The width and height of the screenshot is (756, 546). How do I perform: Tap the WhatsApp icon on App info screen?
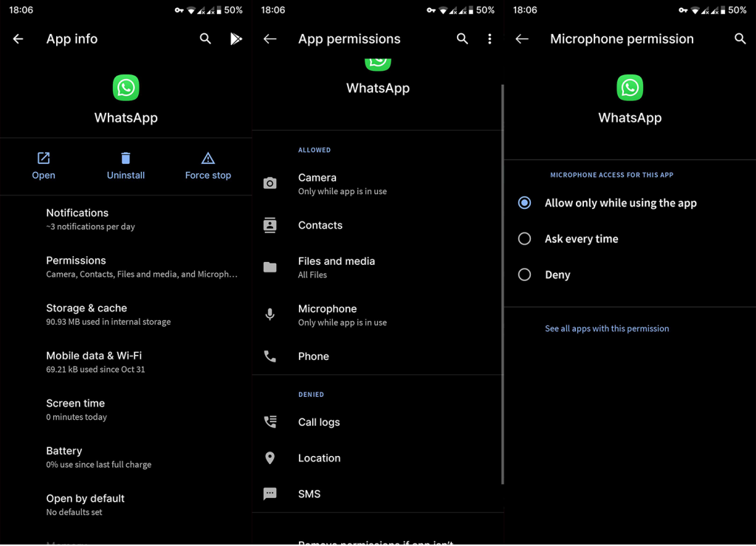[126, 87]
